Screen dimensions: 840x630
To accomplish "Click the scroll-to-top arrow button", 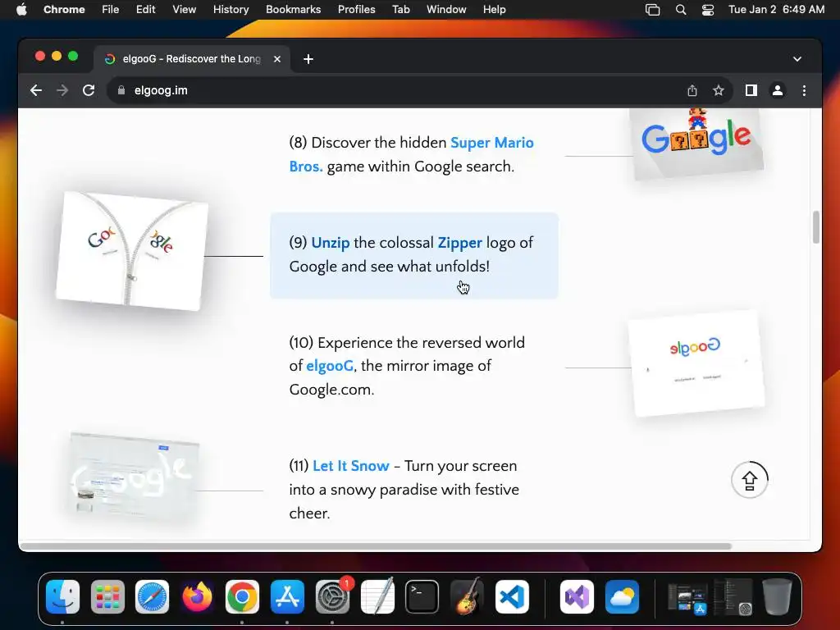I will (x=750, y=480).
